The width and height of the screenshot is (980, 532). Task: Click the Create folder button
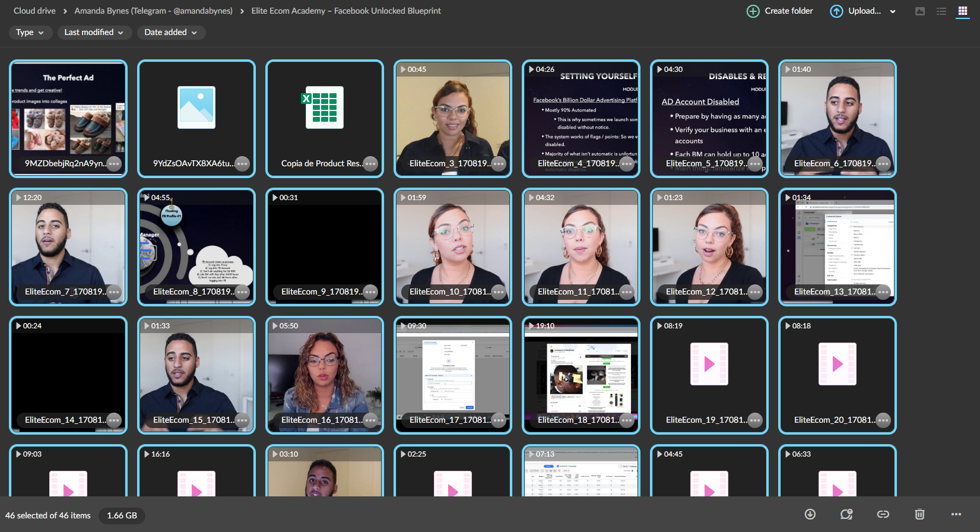point(780,11)
